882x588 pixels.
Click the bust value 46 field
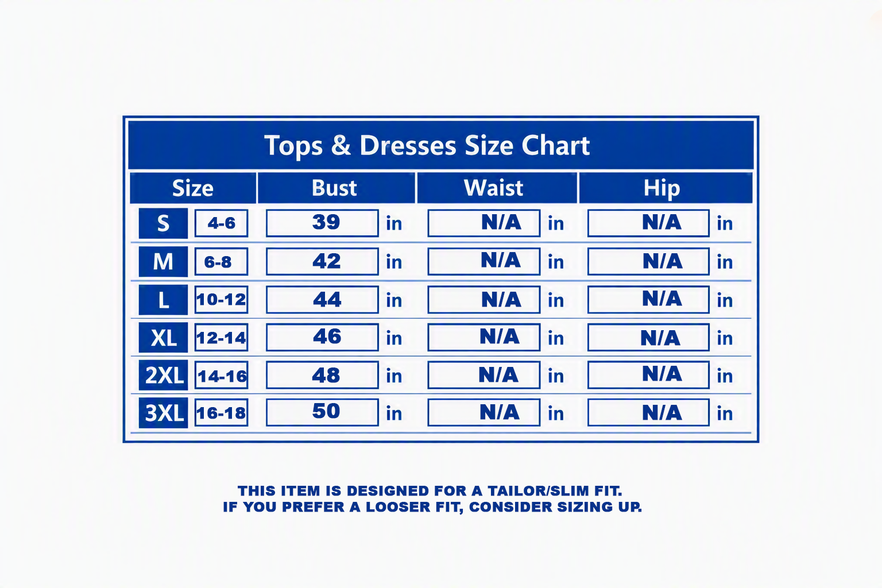(x=322, y=338)
